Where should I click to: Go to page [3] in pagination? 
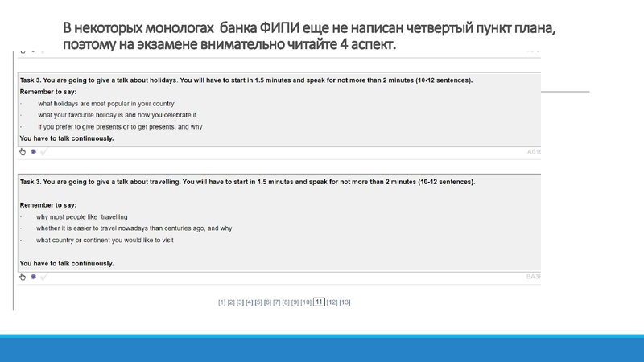240,302
